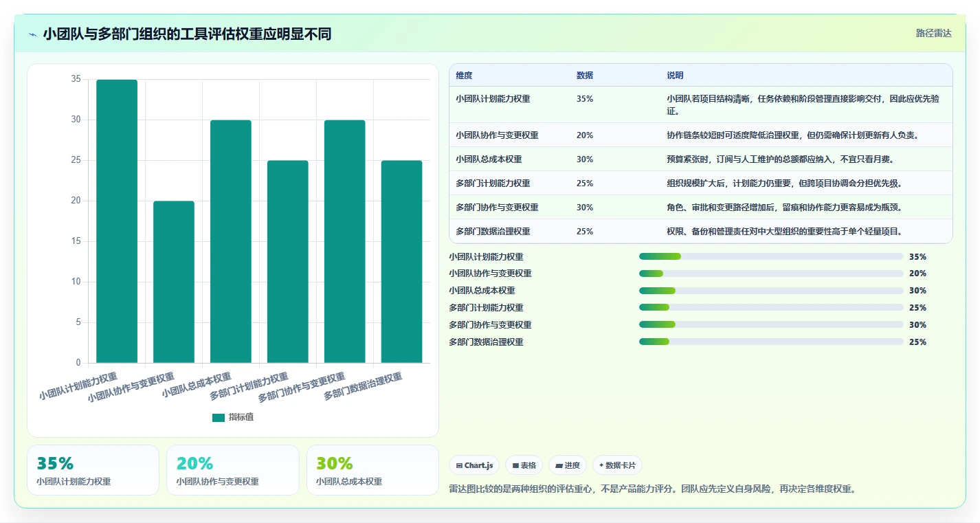Click the 多部门协作与变更权重 progress bar
The image size is (980, 523).
tap(771, 325)
